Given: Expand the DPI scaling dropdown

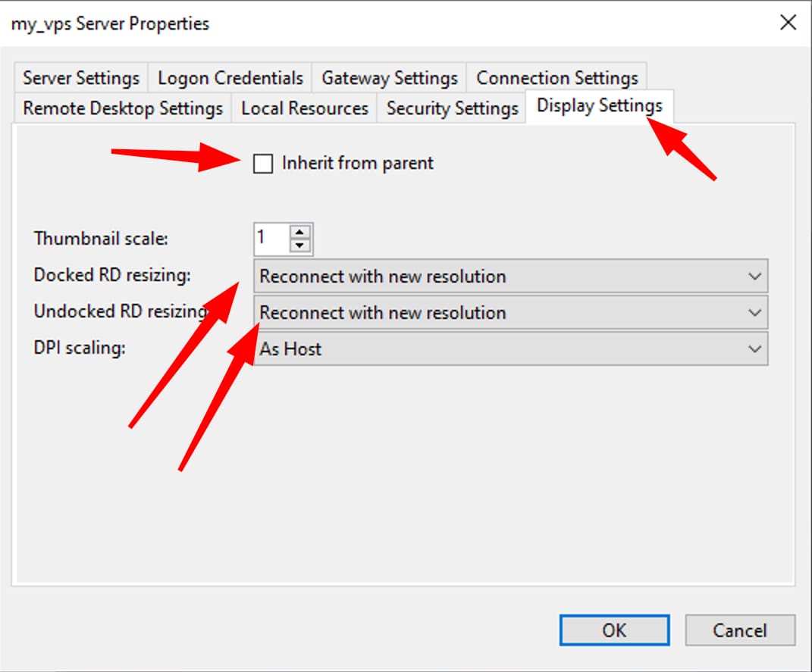Looking at the screenshot, I should 508,349.
